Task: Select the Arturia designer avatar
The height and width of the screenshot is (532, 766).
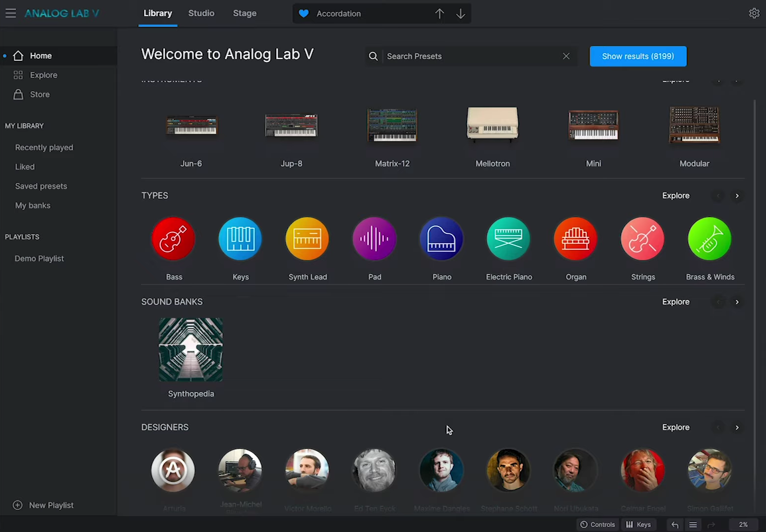Action: 173,470
